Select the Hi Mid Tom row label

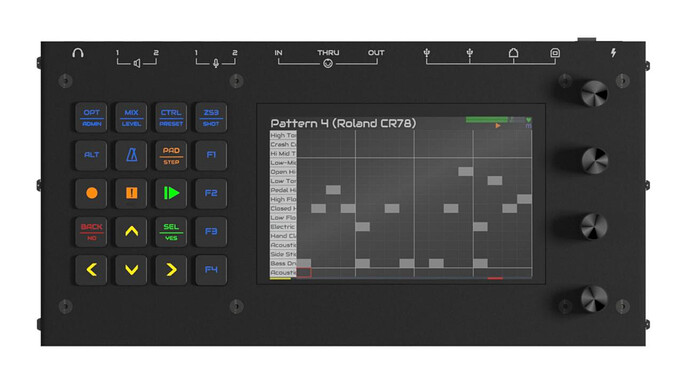click(283, 154)
